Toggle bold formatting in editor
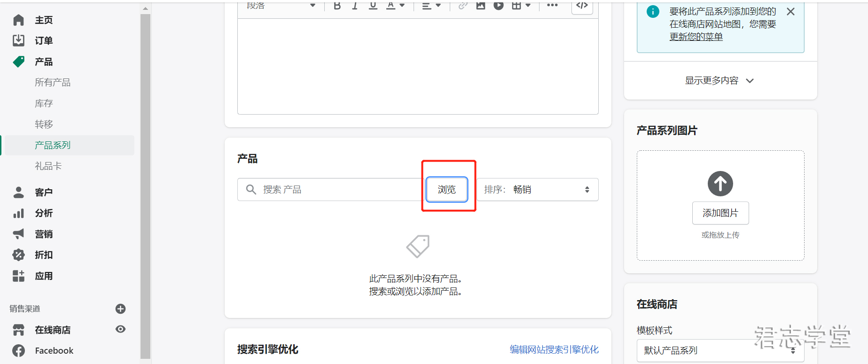The image size is (868, 364). click(x=337, y=6)
